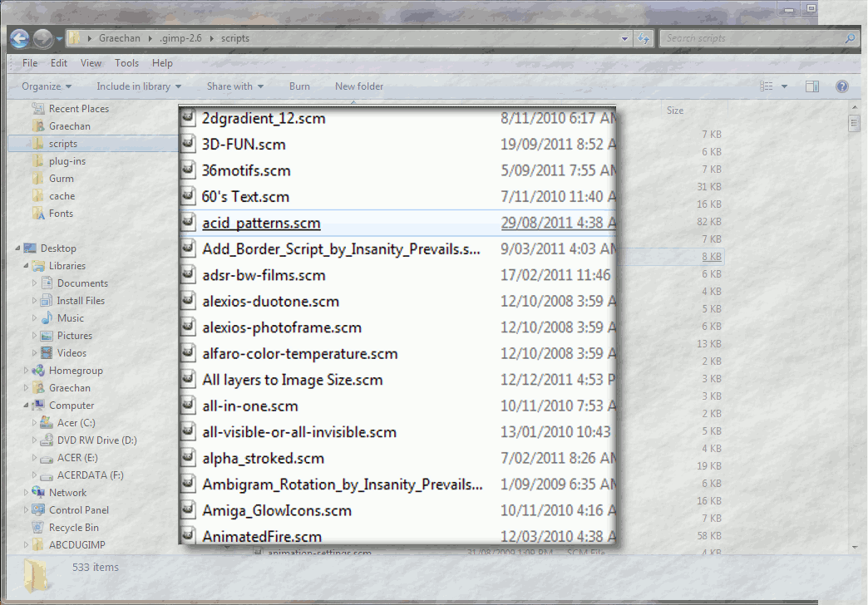868x605 pixels.
Task: Select ABCDUGIMP folder in tree
Action: tap(76, 545)
